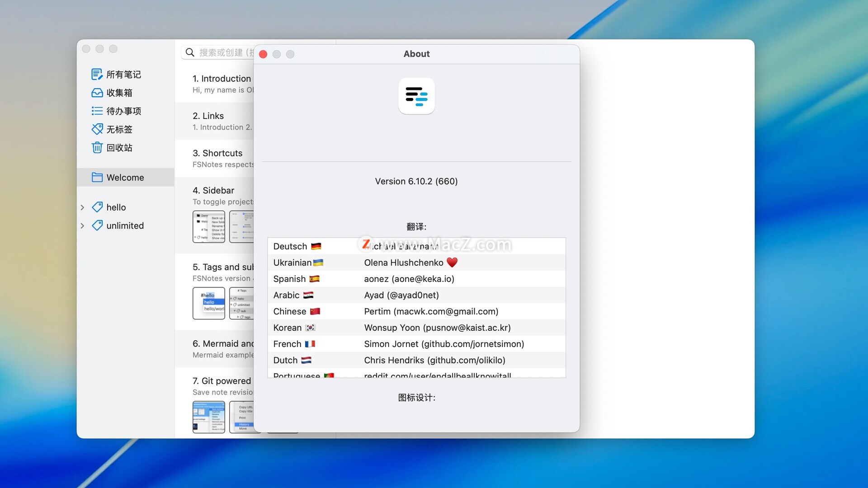
Task: Select the Welcome folder
Action: [126, 178]
